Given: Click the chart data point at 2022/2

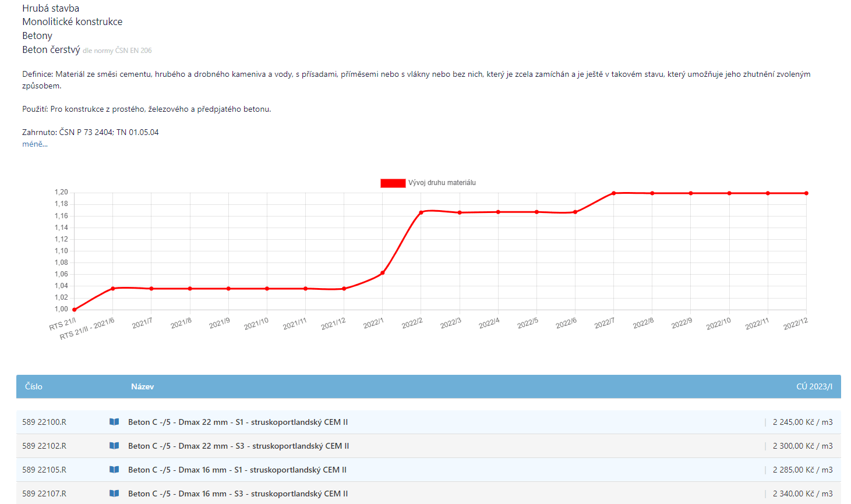Looking at the screenshot, I should (421, 212).
